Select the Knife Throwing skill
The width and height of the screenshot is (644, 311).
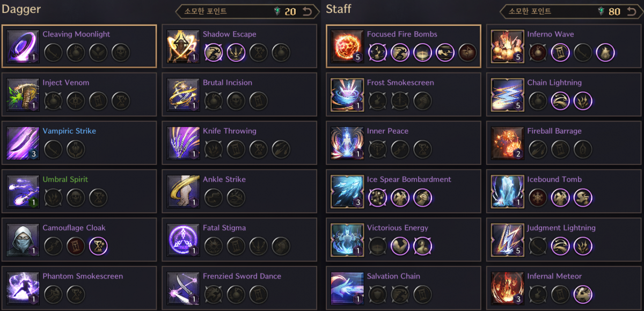pos(184,143)
